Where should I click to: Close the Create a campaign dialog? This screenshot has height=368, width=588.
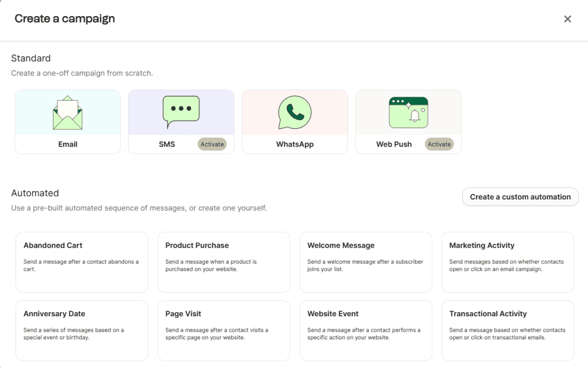pos(567,19)
